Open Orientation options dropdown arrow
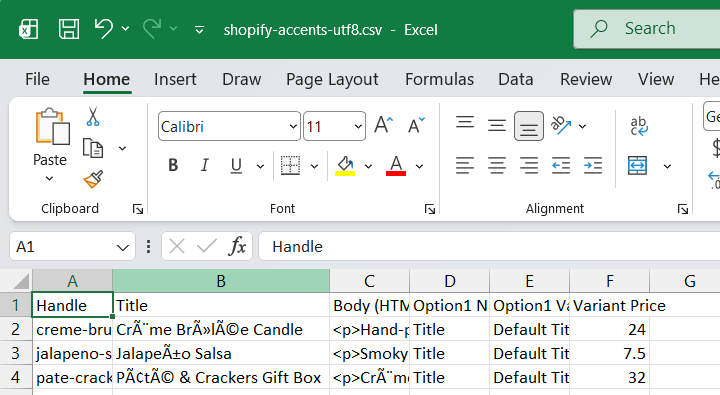 pyautogui.click(x=582, y=126)
